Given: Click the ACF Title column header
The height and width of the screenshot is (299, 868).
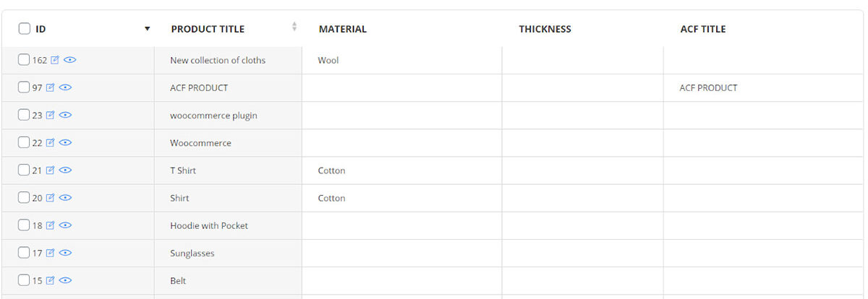Looking at the screenshot, I should point(702,30).
